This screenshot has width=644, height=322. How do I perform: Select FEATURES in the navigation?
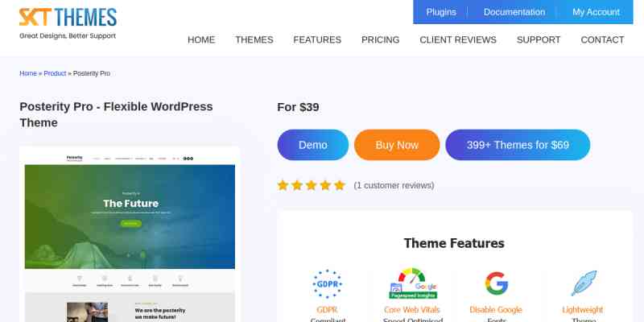(x=317, y=39)
